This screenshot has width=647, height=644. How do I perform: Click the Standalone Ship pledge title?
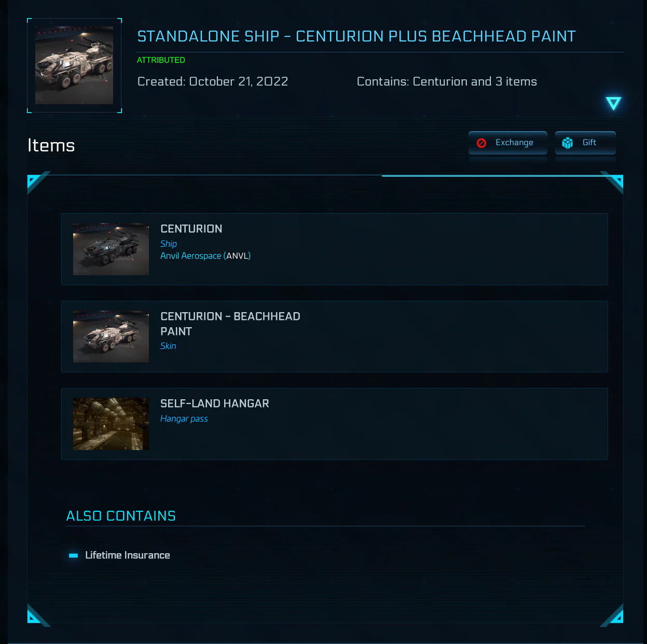(x=356, y=36)
